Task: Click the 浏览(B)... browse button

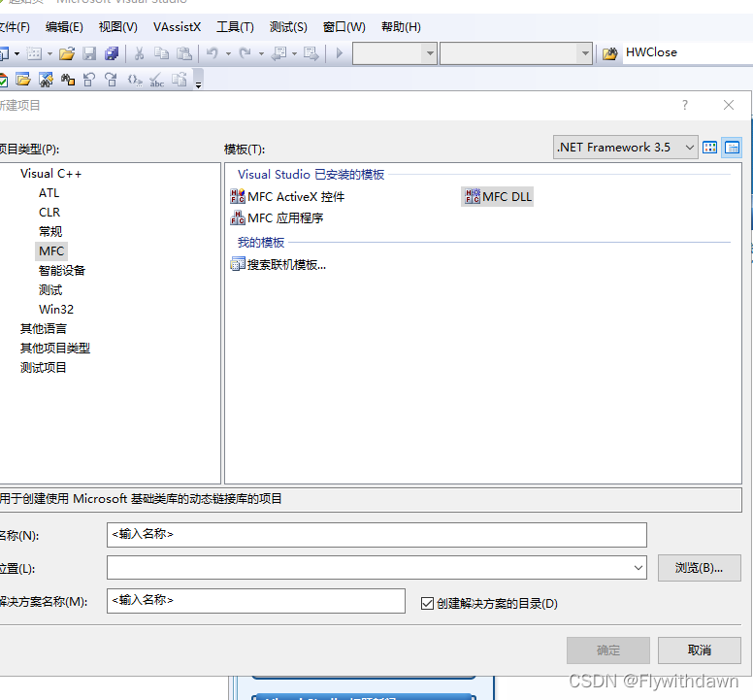Action: (700, 568)
